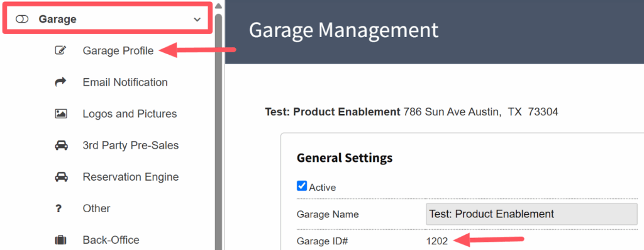
Task: Go to Logos and Pictures
Action: point(130,113)
